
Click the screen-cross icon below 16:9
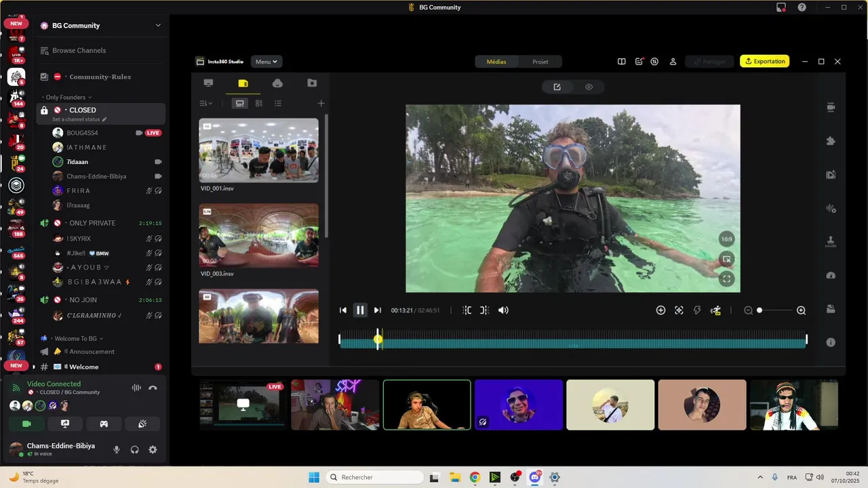click(726, 259)
